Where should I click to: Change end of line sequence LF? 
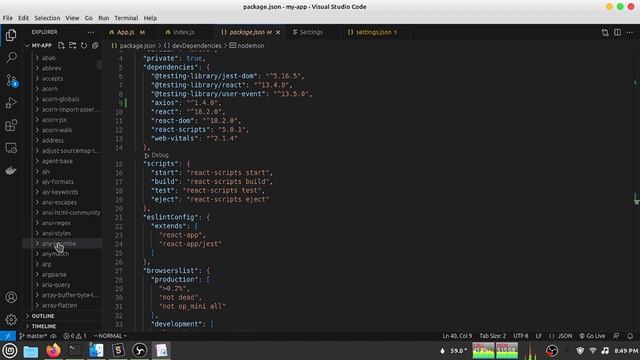click(x=539, y=336)
